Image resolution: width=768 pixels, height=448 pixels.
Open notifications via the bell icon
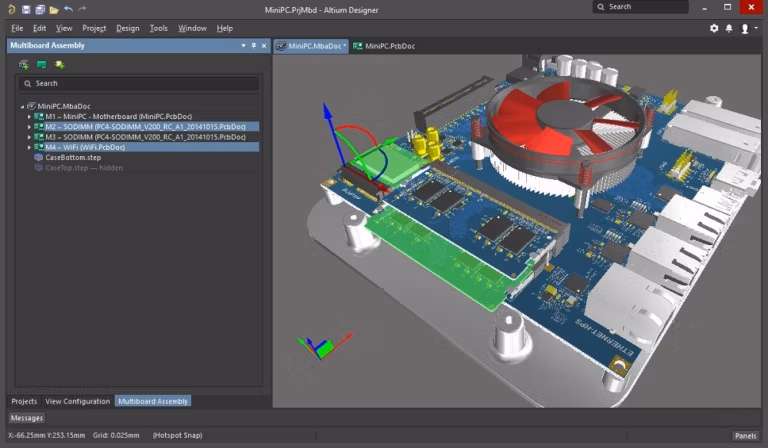pos(729,28)
